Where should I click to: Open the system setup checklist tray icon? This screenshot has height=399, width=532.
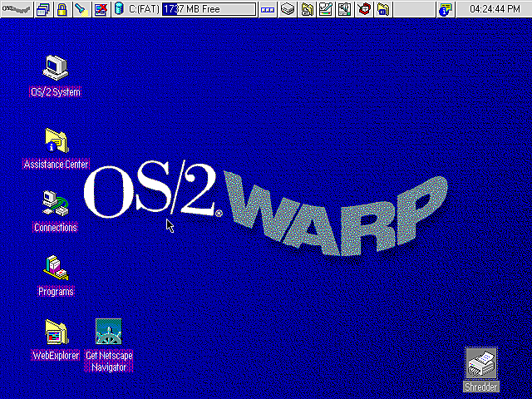pos(326,9)
